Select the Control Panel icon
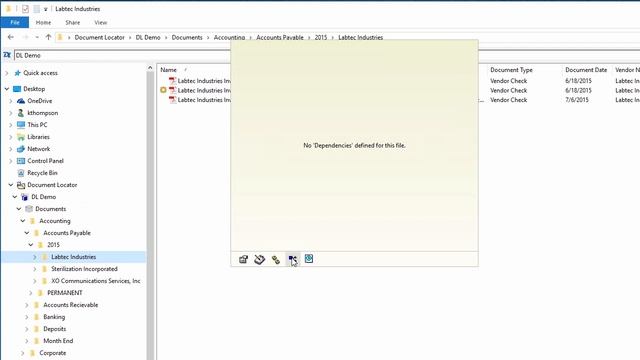This screenshot has width=640, height=360. pos(21,161)
